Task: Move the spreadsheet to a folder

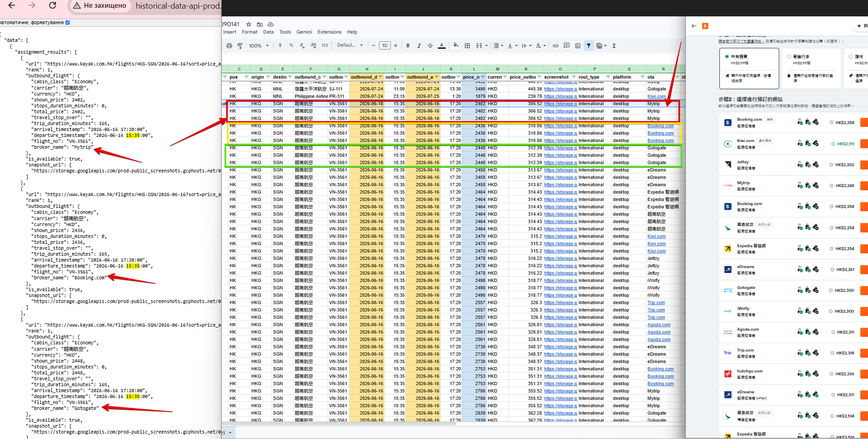Action: (259, 24)
